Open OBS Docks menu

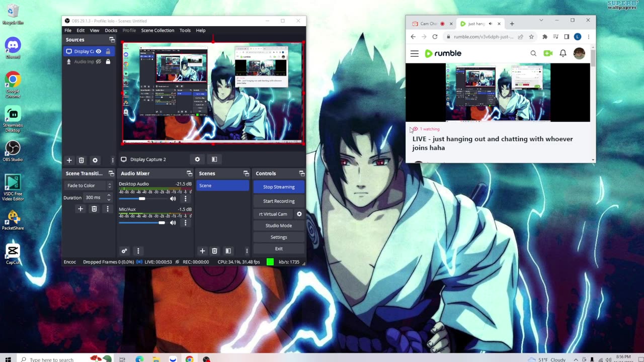(111, 30)
